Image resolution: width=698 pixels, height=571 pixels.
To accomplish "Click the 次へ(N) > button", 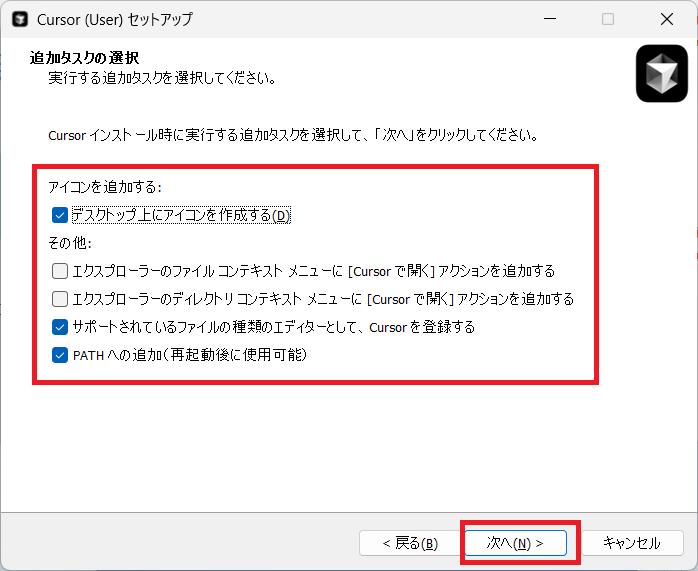I will click(x=515, y=543).
